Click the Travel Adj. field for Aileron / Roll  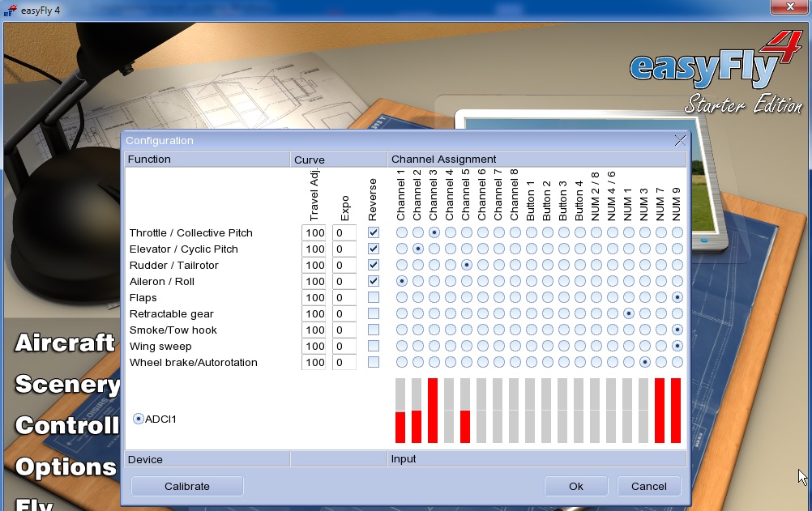click(314, 281)
